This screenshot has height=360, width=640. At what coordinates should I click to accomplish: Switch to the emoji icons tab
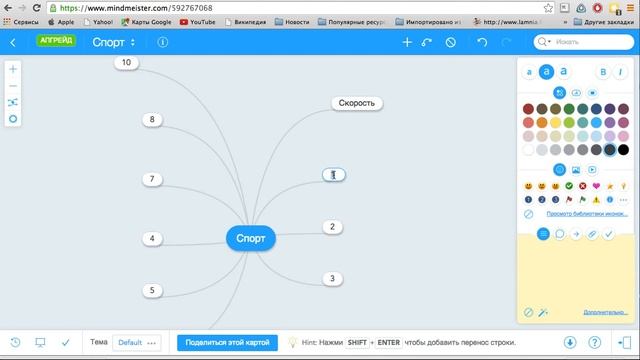[559, 169]
